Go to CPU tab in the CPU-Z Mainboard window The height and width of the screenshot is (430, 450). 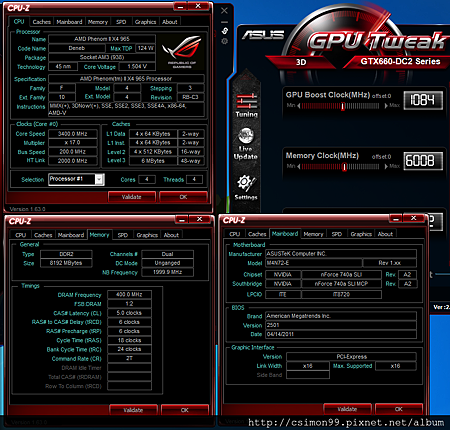(234, 234)
